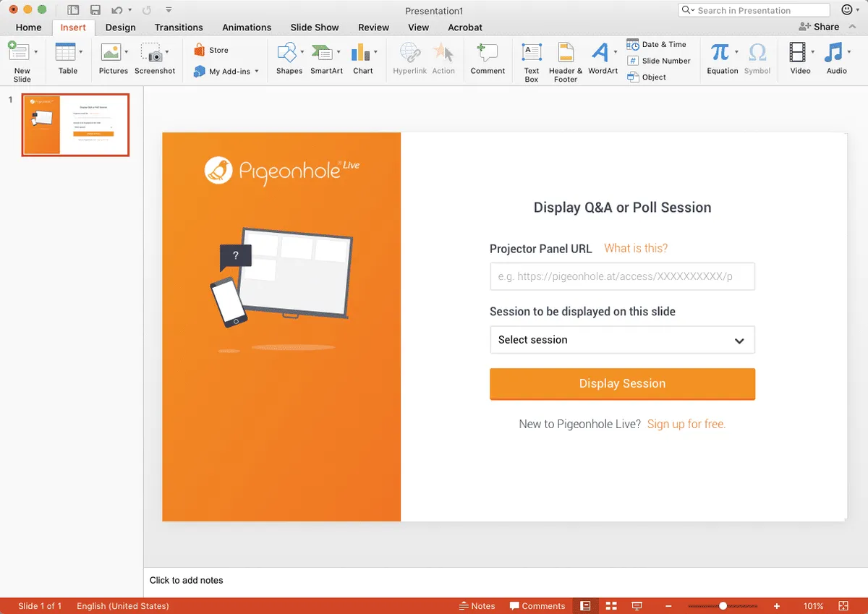The width and height of the screenshot is (868, 614).
Task: Open the Review tab
Action: click(x=373, y=27)
